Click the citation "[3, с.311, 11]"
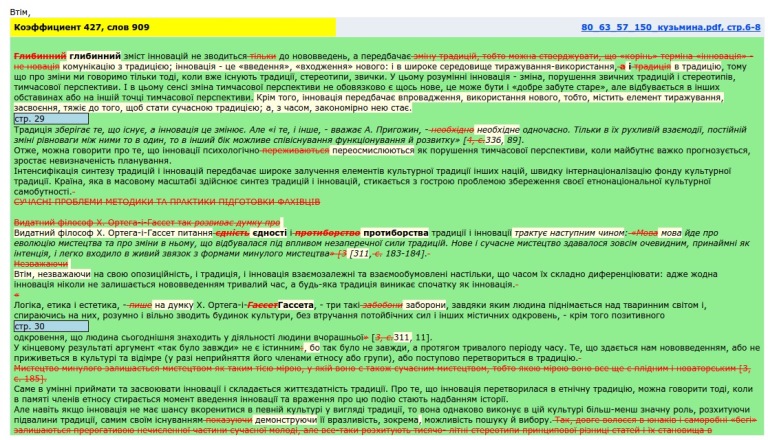This screenshot has width=768, height=440. point(400,337)
